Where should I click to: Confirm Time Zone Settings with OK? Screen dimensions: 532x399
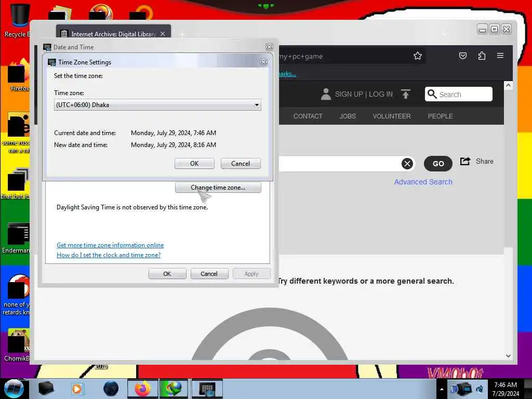194,164
